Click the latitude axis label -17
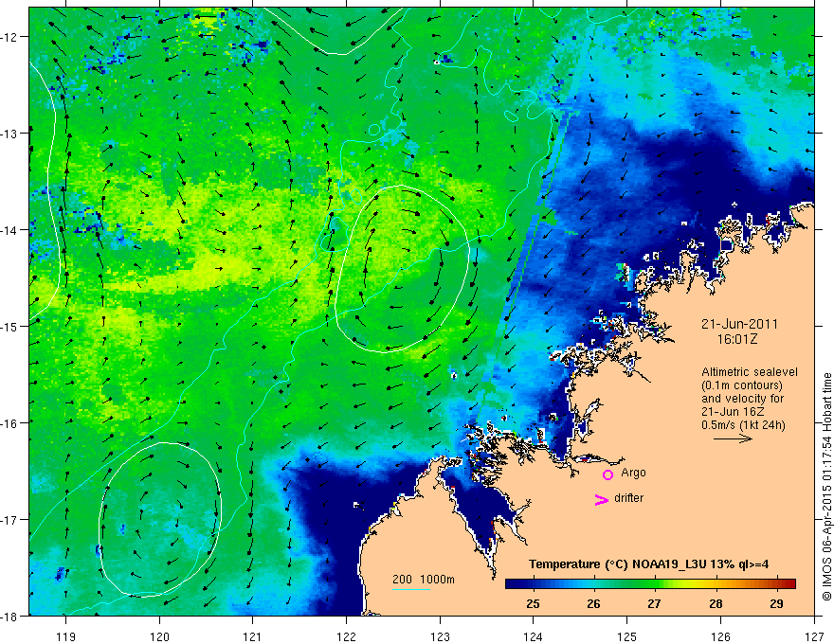The width and height of the screenshot is (834, 644). tap(10, 519)
